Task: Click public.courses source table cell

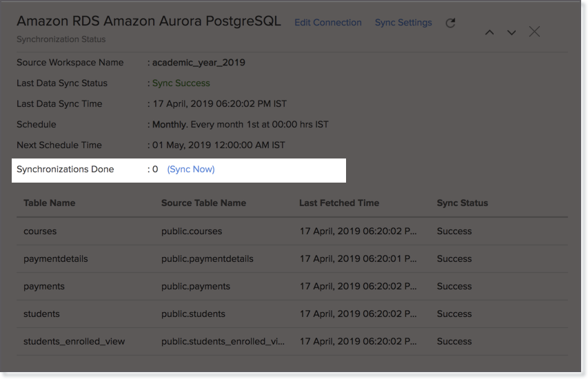Action: [x=192, y=231]
